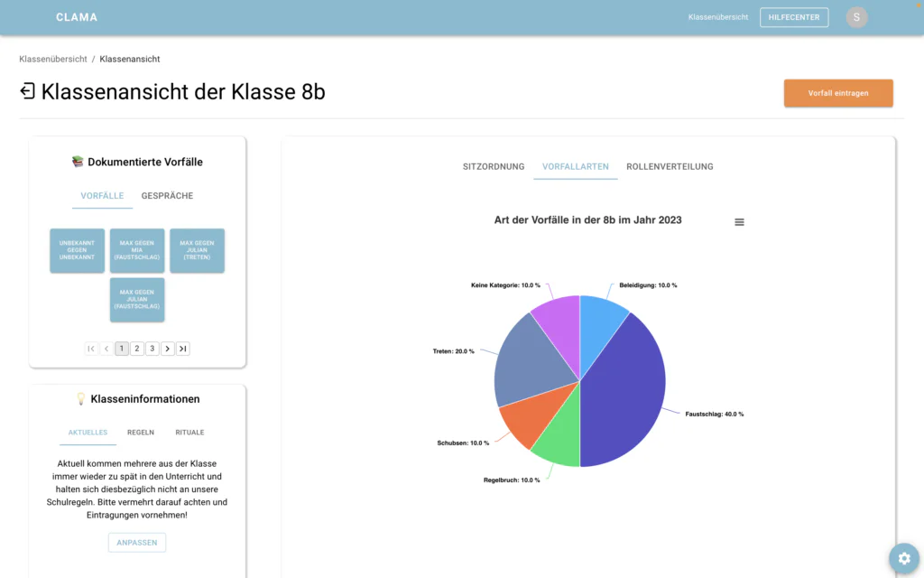Show the Regeln tab in Klasseninformationen

pos(140,433)
